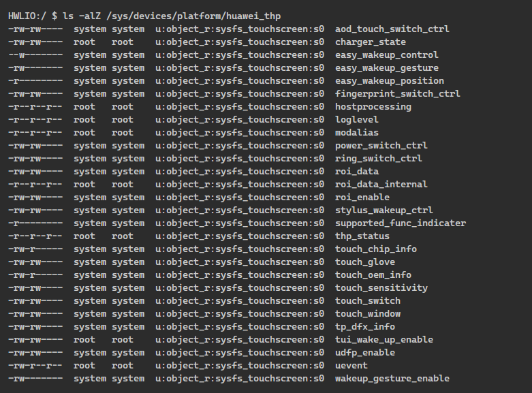Click wakeup_gesture_enable filename
The width and height of the screenshot is (532, 393).
392,378
